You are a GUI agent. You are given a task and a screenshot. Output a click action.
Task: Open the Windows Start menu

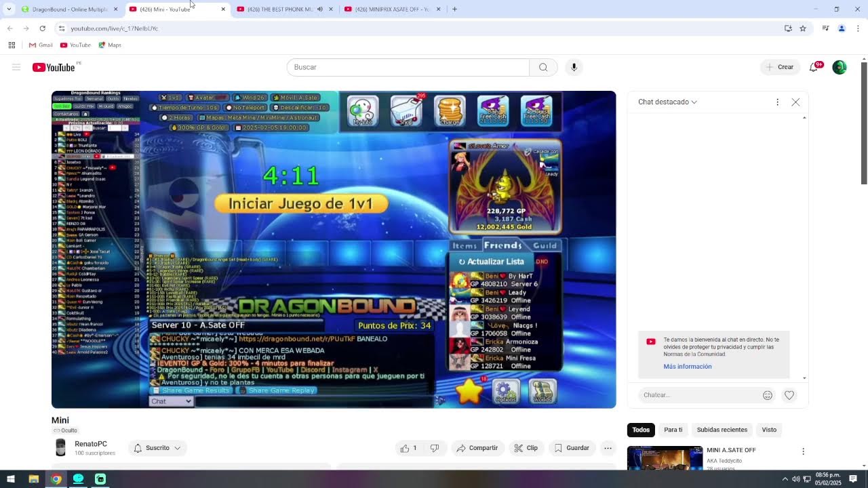11,479
